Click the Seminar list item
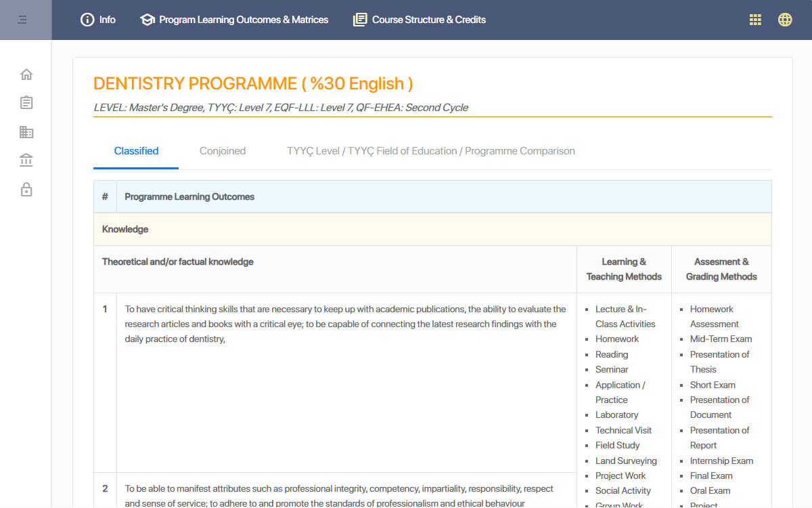 tap(612, 369)
